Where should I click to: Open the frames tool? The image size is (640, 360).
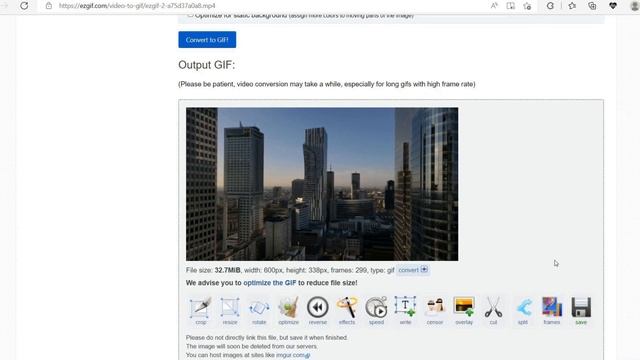coord(552,311)
